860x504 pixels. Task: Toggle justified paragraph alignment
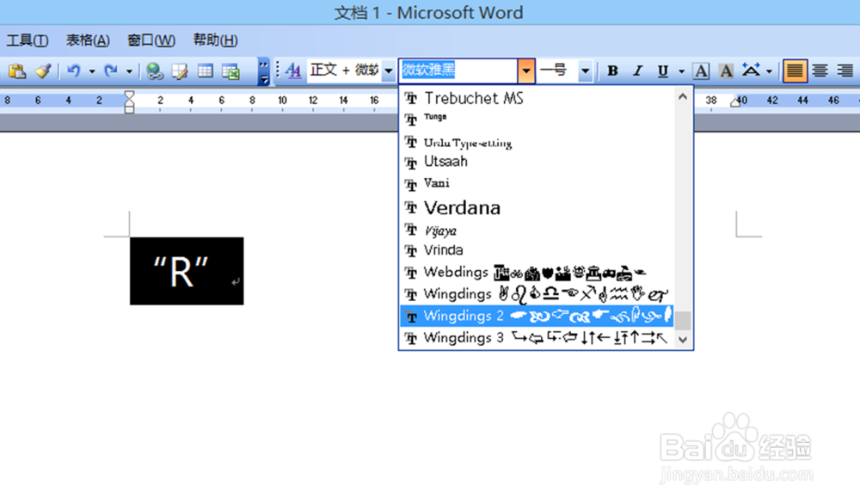[x=795, y=71]
